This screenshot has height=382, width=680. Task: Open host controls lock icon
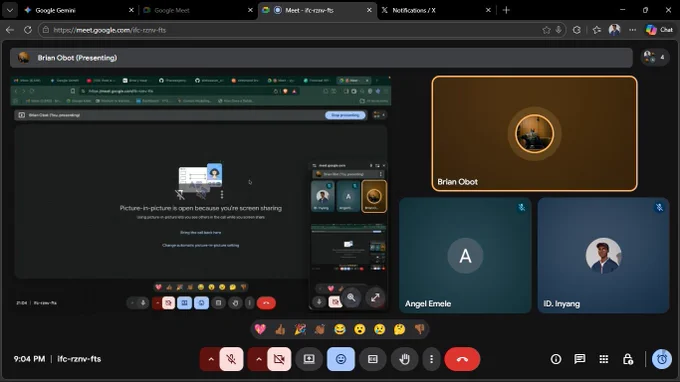click(x=628, y=359)
